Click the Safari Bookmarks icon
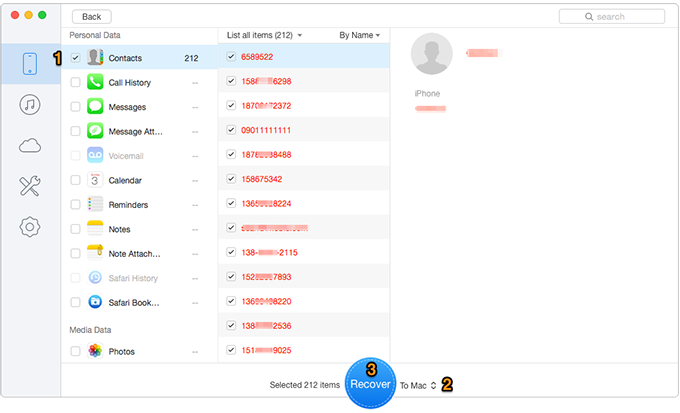680x413 pixels. tap(95, 302)
